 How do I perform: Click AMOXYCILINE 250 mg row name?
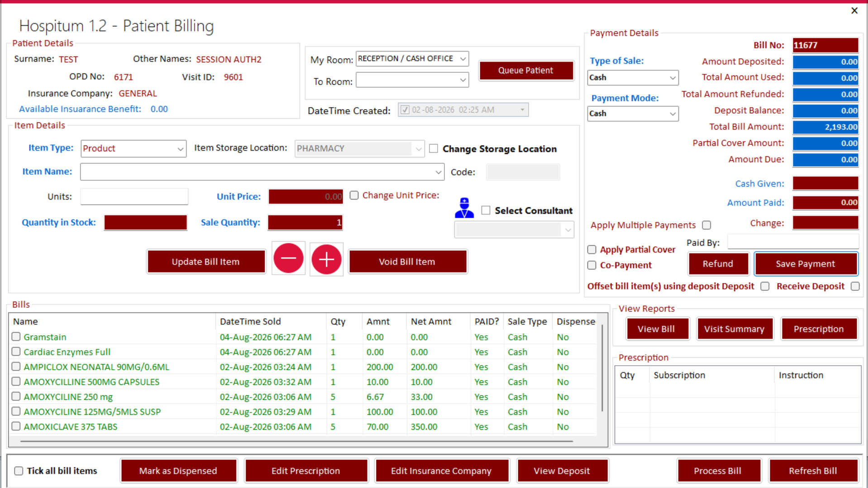68,397
